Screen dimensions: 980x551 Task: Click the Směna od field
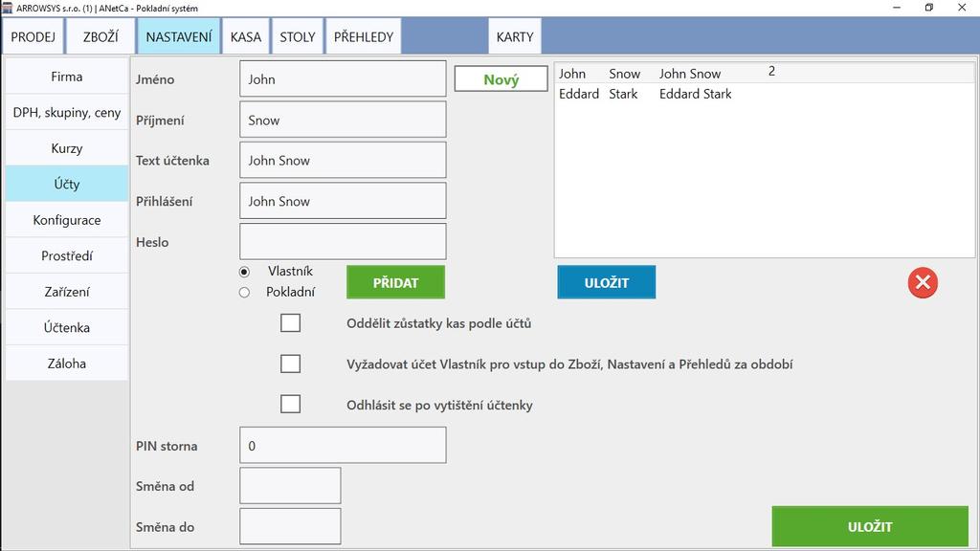[291, 485]
